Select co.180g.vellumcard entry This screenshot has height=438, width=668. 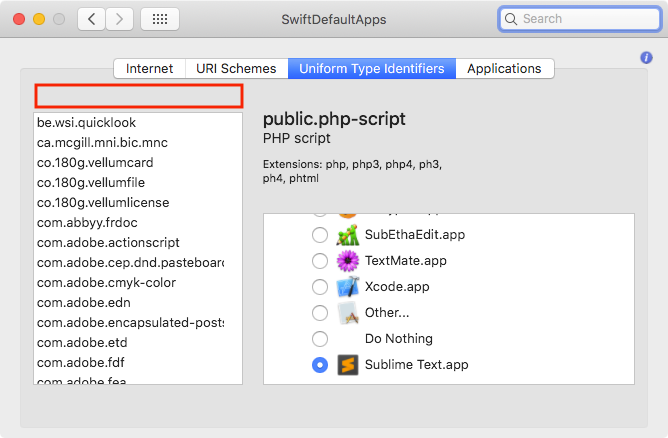click(138, 163)
